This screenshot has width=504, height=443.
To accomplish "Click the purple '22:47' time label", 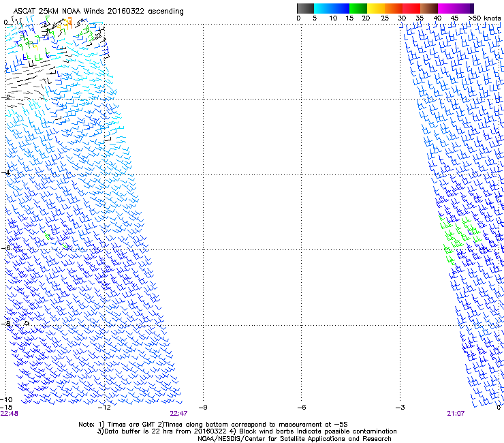I will (178, 413).
